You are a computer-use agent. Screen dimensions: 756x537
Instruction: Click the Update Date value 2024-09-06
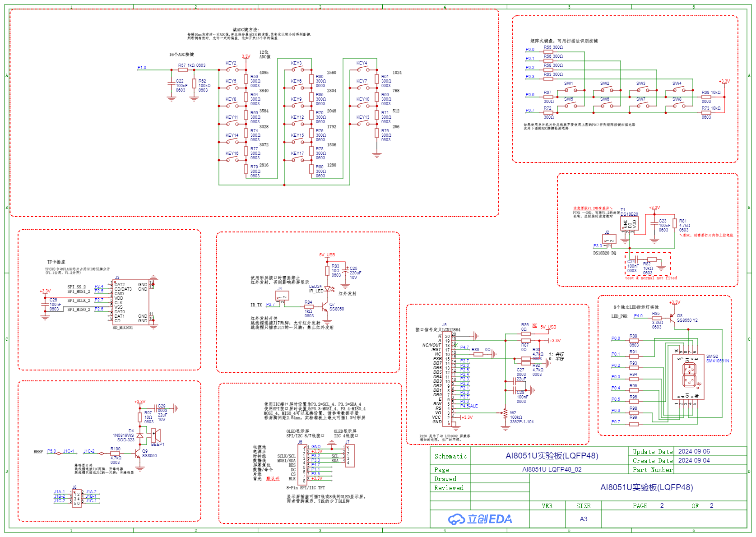coord(694,451)
